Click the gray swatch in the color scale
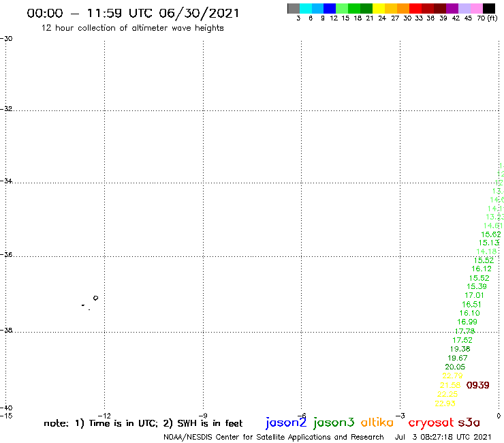This screenshot has height=443, width=504. (x=294, y=8)
